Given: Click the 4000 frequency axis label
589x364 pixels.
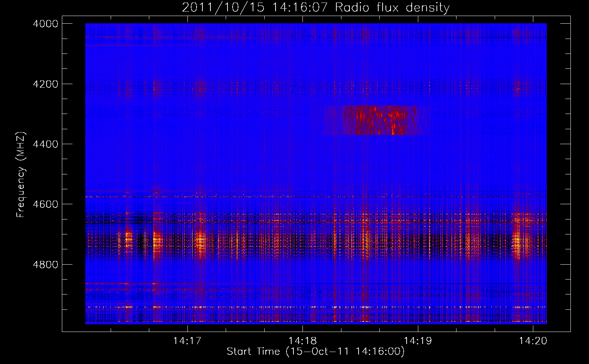Looking at the screenshot, I should click(46, 24).
